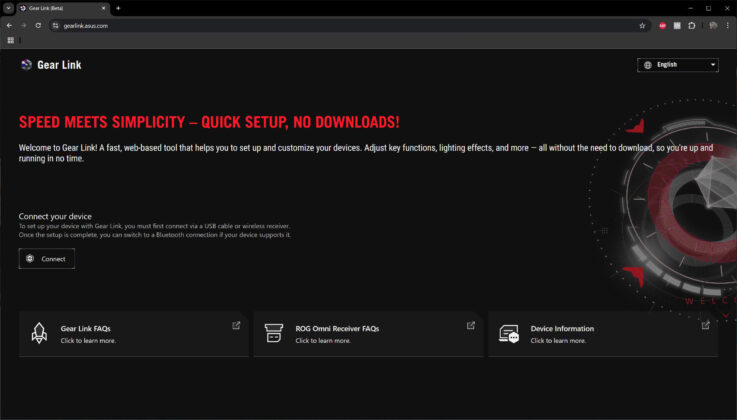Click the red extension icon in toolbar
The height and width of the screenshot is (420, 737).
click(x=662, y=25)
